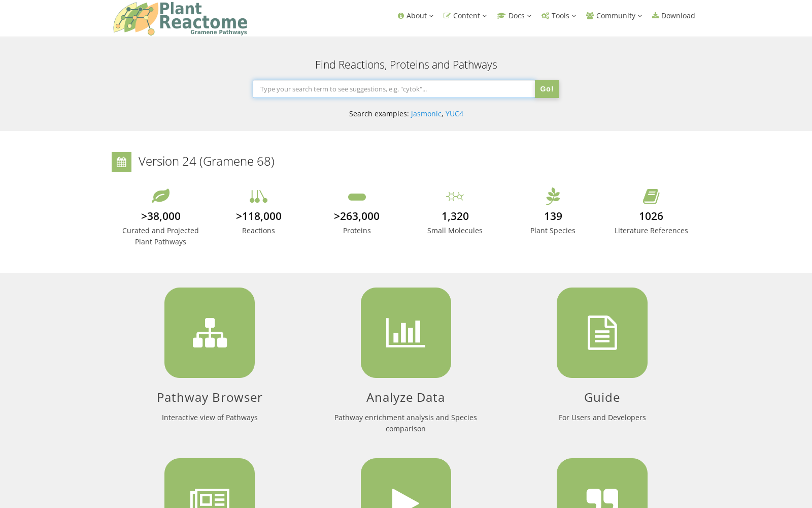Focus the reactions and proteins search field

(x=394, y=89)
